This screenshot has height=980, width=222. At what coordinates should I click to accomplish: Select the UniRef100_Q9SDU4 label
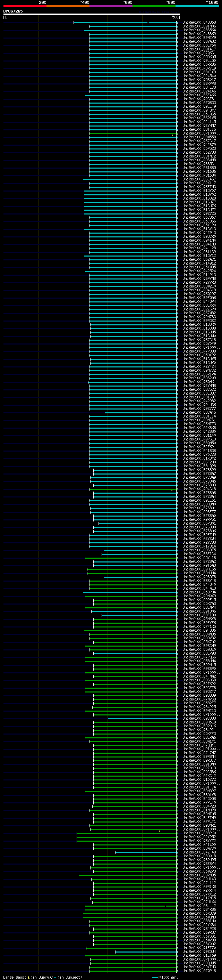199,951
